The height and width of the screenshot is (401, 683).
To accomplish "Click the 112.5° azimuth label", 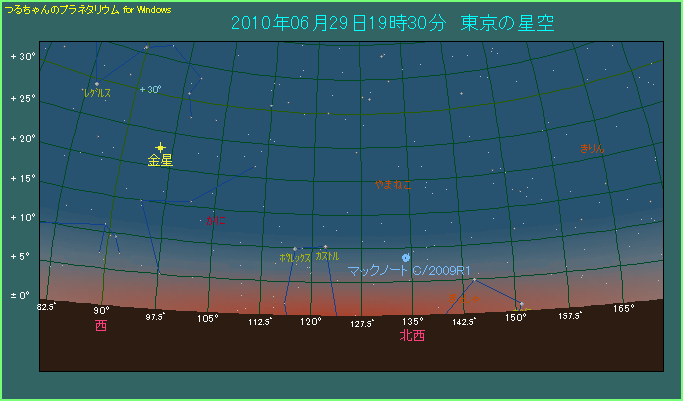I will pyautogui.click(x=260, y=322).
